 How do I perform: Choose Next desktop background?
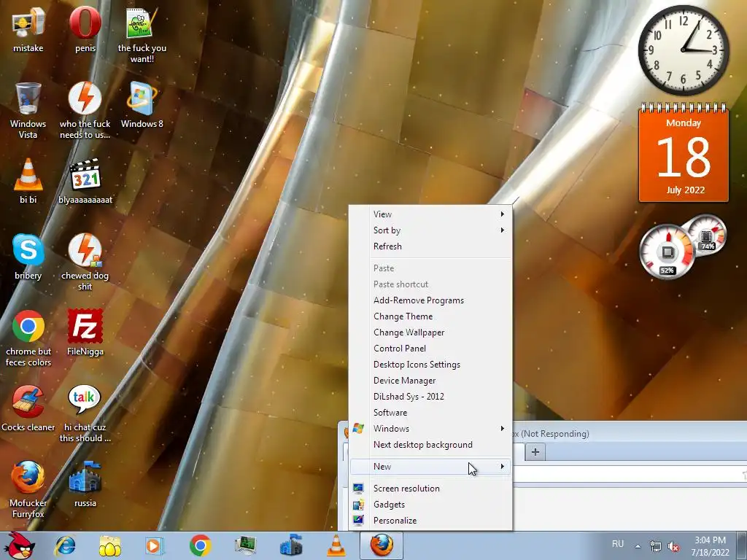click(x=430, y=445)
